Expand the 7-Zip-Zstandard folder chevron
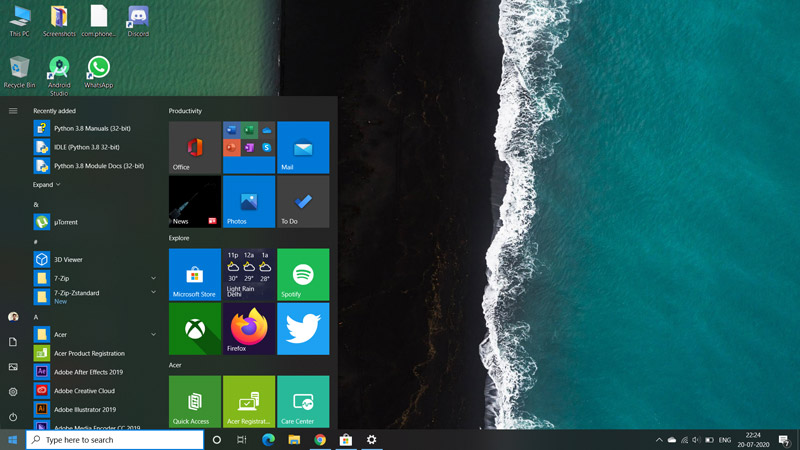Screen dimensions: 800x450 153,292
